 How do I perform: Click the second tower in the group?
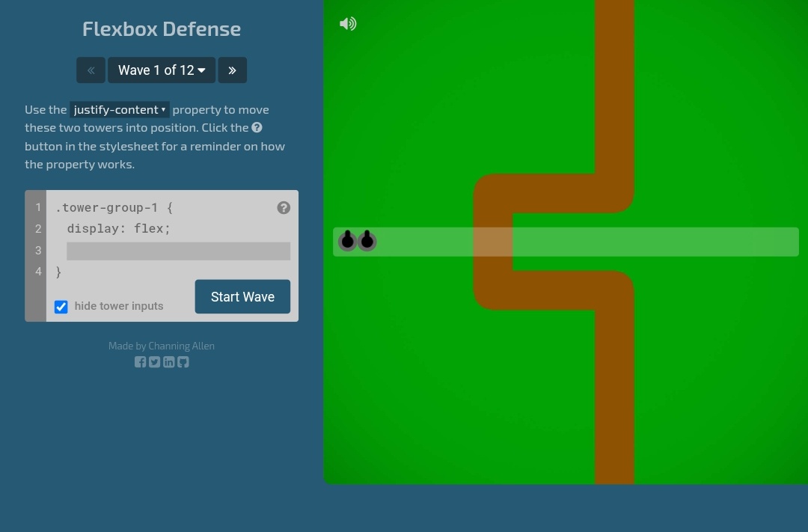click(x=367, y=241)
